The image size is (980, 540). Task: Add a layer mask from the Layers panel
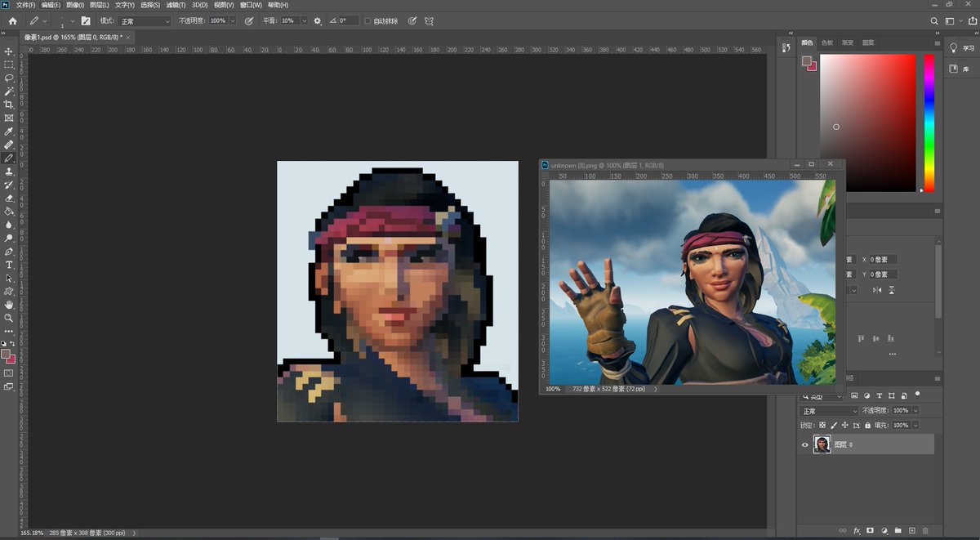pyautogui.click(x=871, y=530)
